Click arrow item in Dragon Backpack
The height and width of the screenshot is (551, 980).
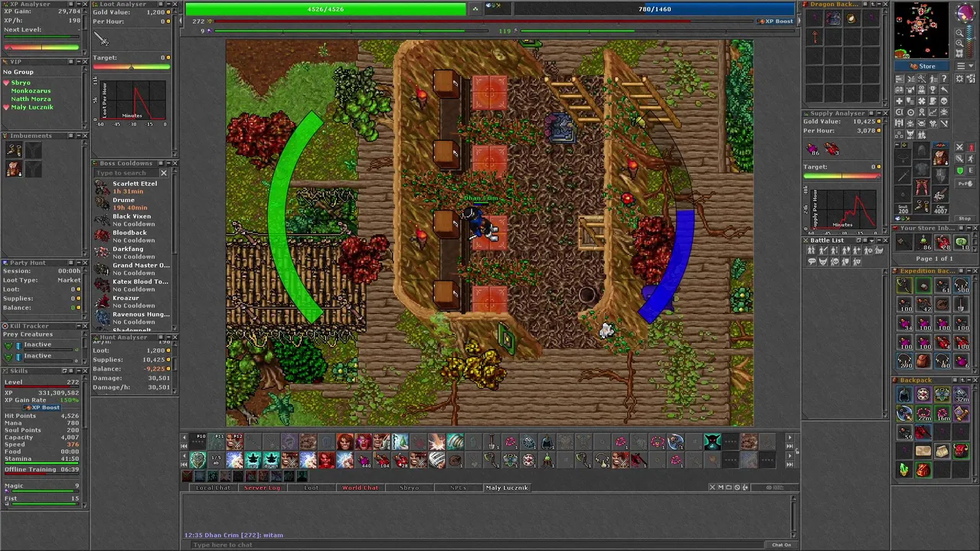coord(815,36)
